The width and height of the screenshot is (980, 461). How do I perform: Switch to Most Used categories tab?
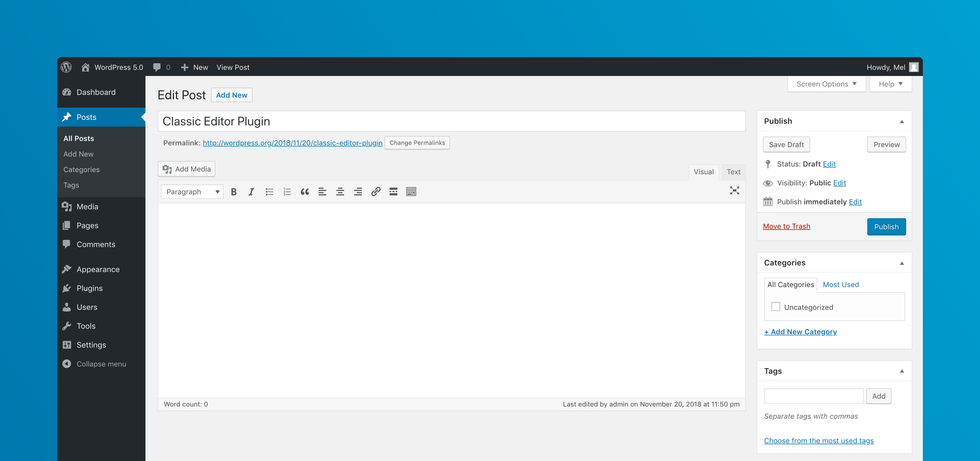click(x=840, y=285)
